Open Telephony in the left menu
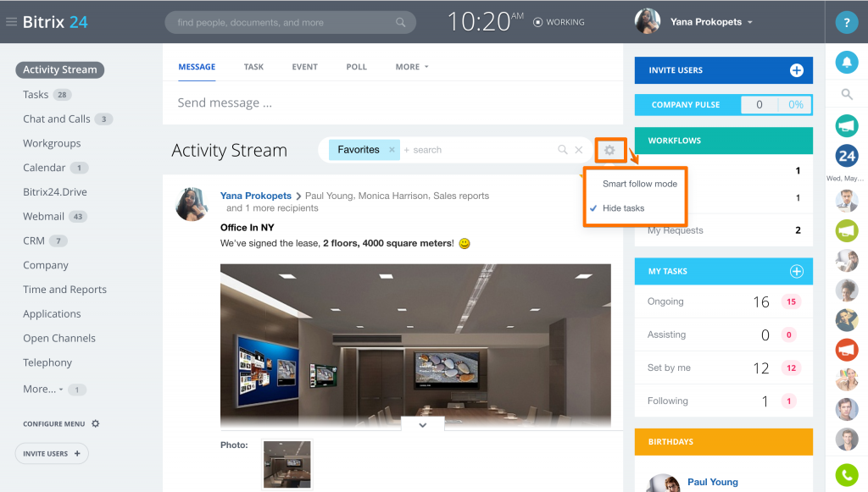The height and width of the screenshot is (492, 868). click(47, 362)
